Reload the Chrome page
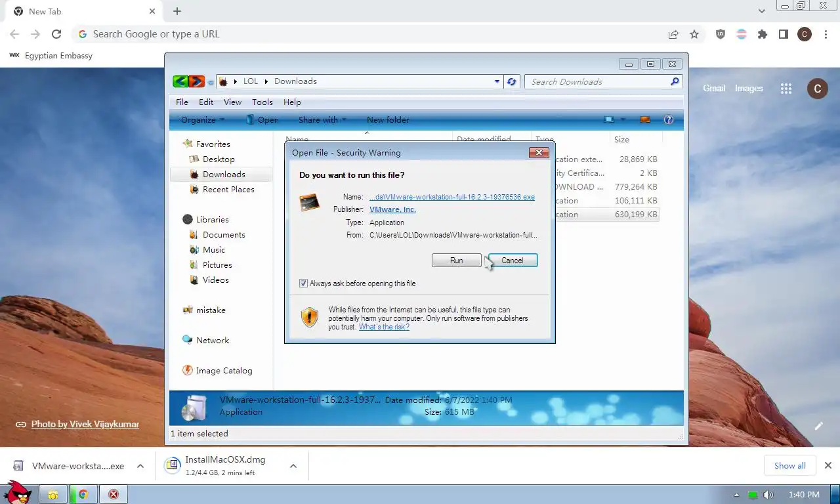 [56, 34]
